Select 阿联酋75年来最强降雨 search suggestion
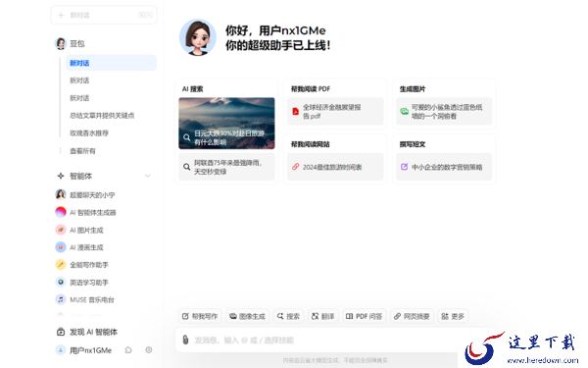This screenshot has width=588, height=368. 226,167
